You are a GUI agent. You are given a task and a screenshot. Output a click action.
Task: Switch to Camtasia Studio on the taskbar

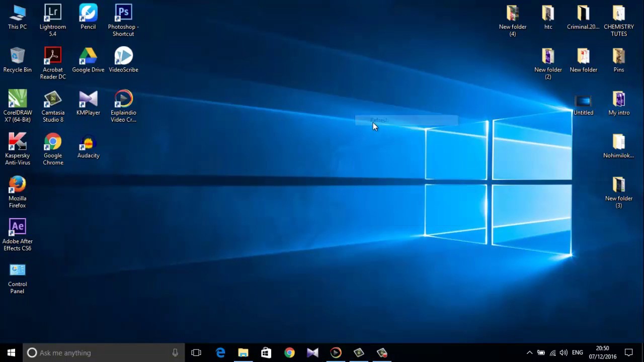point(359,352)
